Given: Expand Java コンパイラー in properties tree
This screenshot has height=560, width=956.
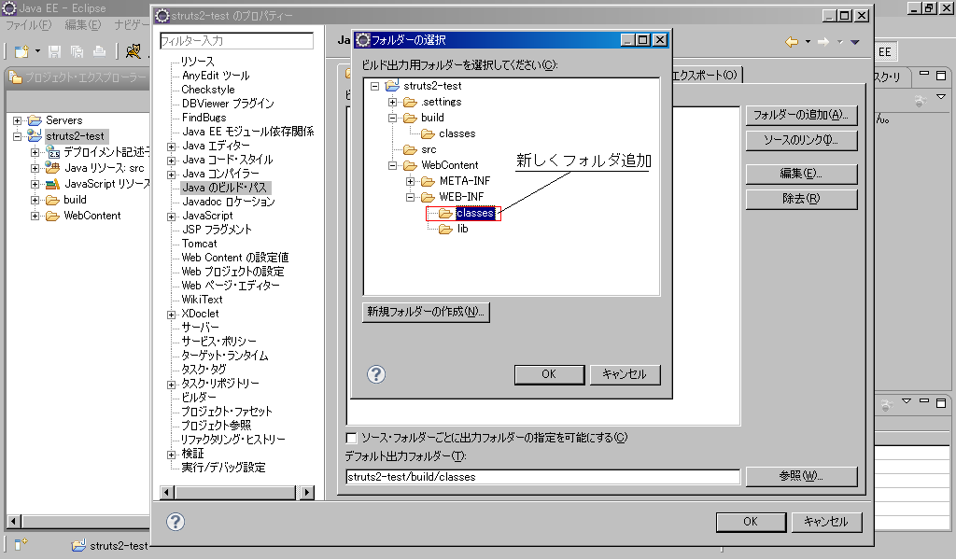Looking at the screenshot, I should tap(172, 175).
